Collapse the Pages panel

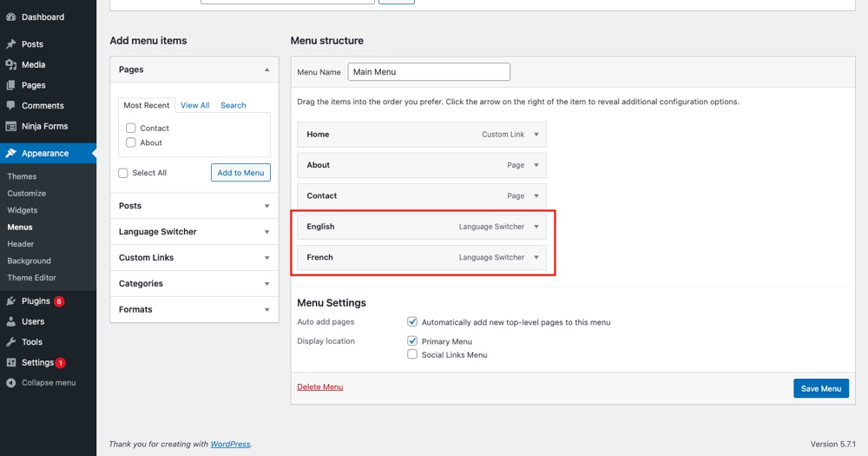[x=266, y=69]
